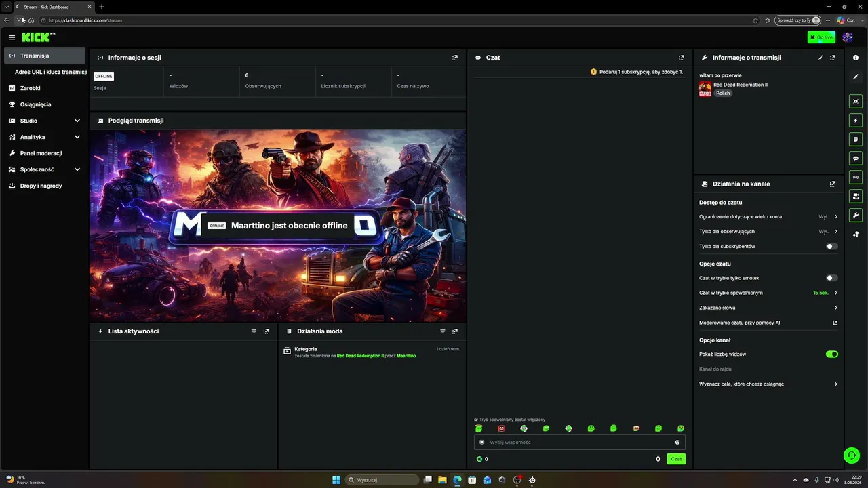The height and width of the screenshot is (488, 868).
Task: Click the info icon in right sidebar
Action: (x=856, y=58)
